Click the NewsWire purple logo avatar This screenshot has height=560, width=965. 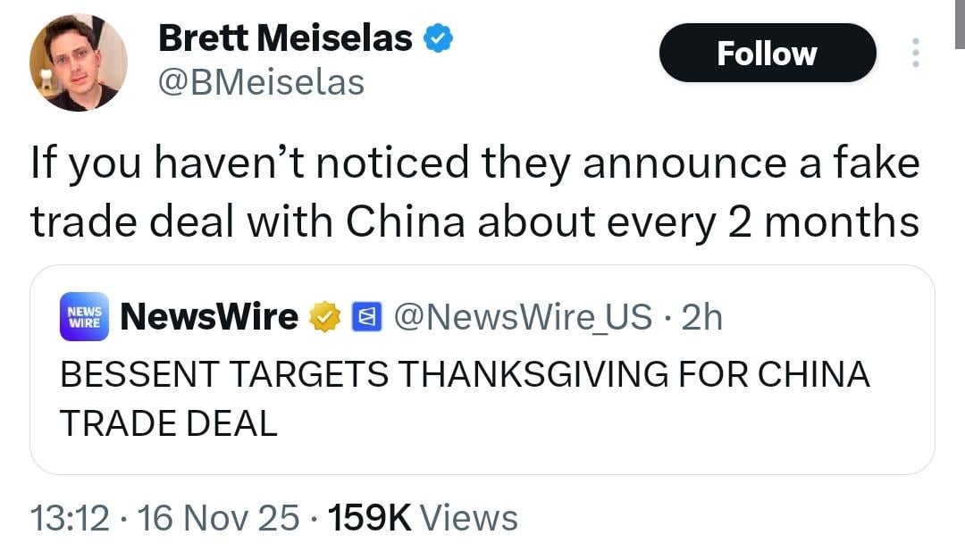click(85, 316)
